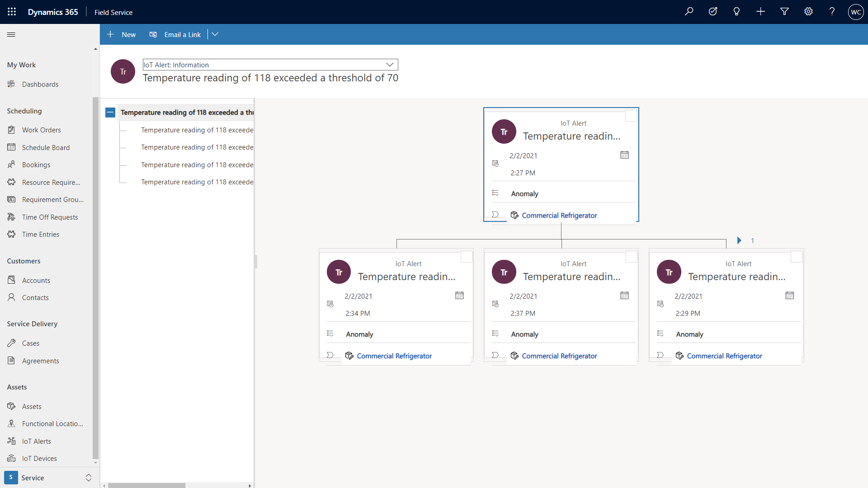
Task: Click the search icon in the top bar
Action: pos(689,12)
